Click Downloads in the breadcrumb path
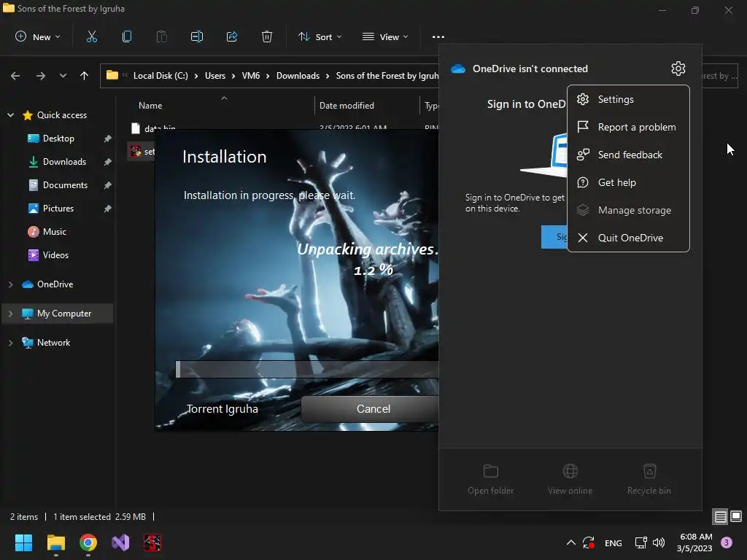The height and width of the screenshot is (560, 747). point(298,76)
